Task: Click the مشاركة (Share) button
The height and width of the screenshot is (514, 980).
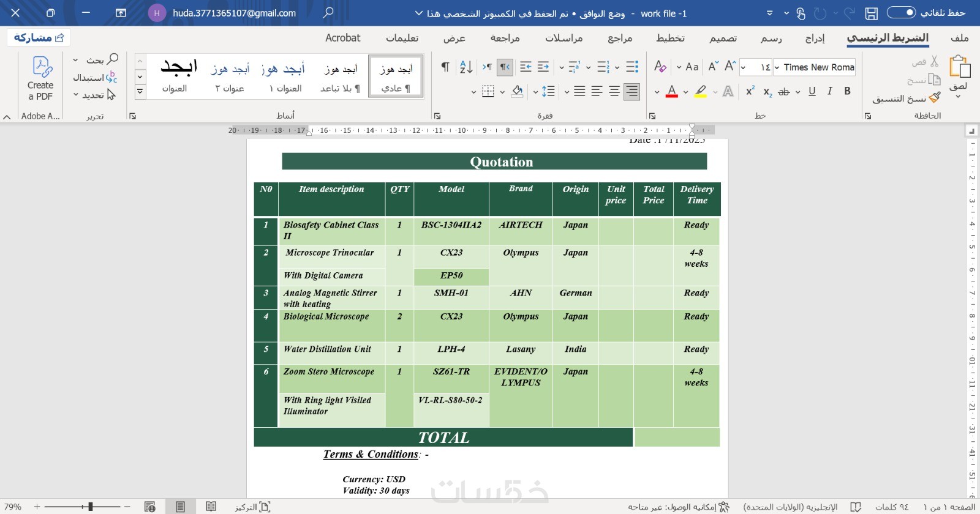Action: pos(39,38)
